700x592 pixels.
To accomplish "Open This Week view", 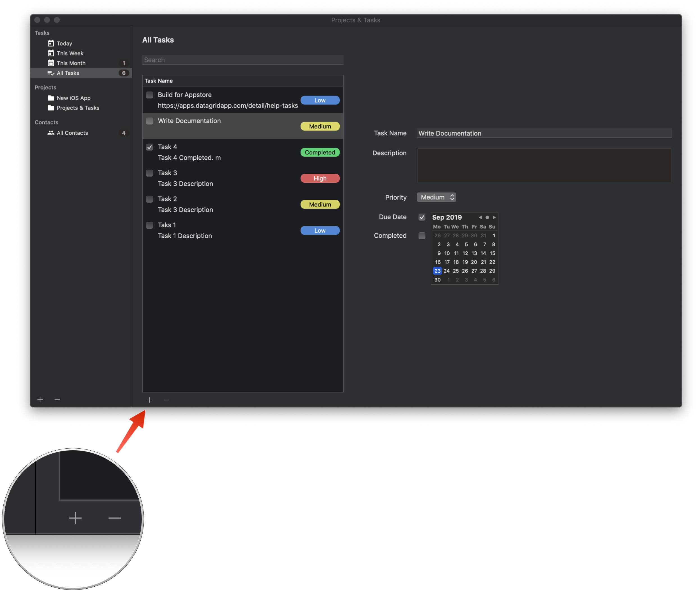I will click(x=51, y=53).
